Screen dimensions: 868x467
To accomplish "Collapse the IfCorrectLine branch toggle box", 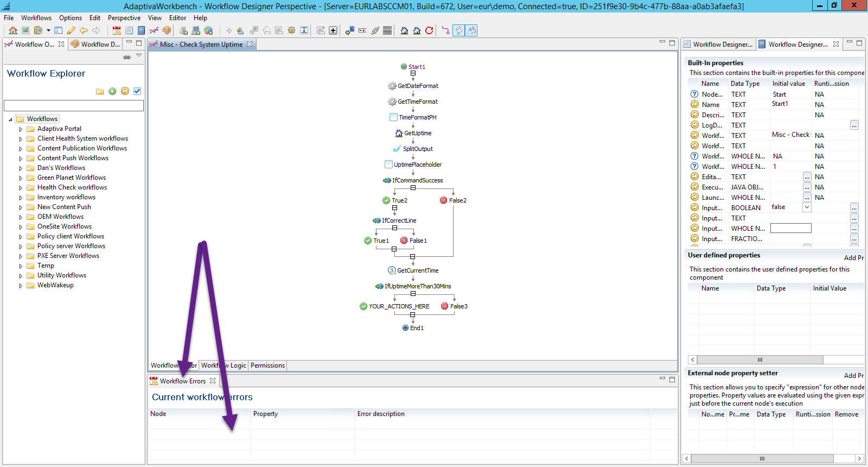I will coord(394,228).
